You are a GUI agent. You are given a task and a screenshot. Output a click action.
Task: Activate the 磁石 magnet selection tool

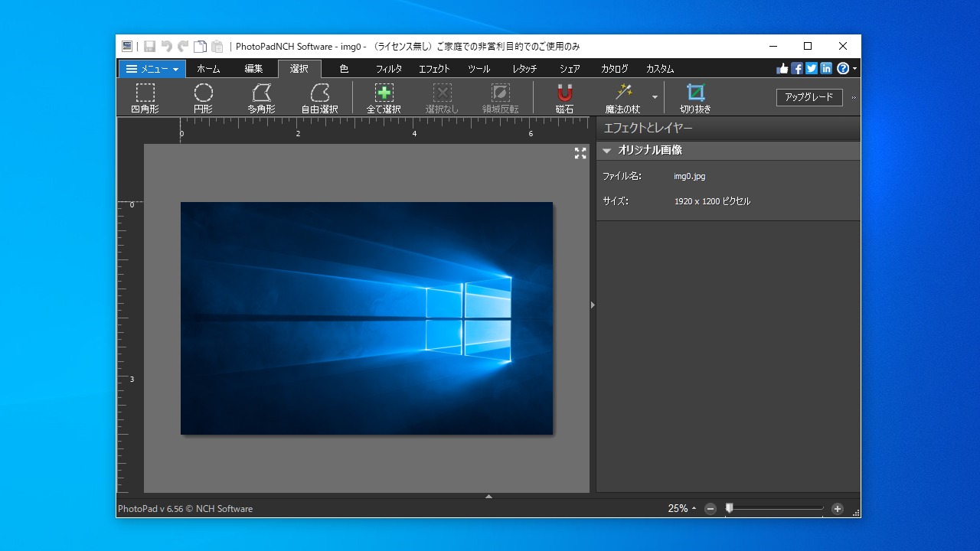[564, 98]
